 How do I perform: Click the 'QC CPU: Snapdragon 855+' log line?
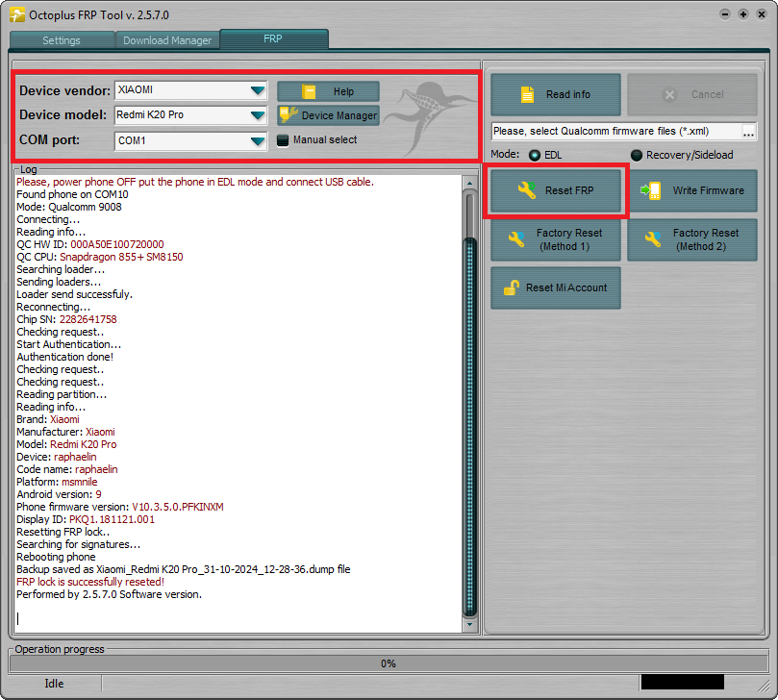point(100,257)
